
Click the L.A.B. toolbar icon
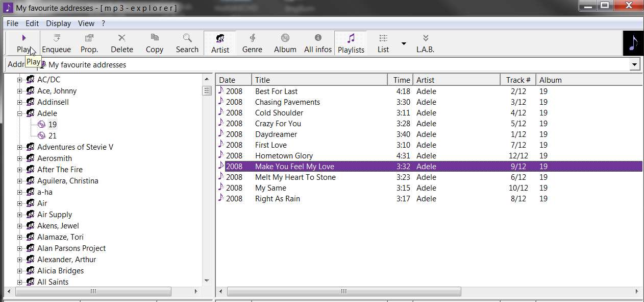426,38
